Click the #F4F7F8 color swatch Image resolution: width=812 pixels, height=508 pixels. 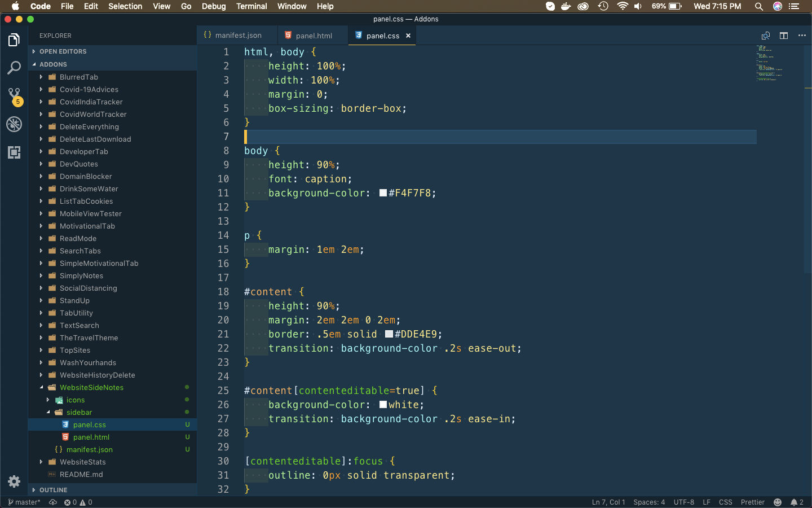(x=383, y=193)
